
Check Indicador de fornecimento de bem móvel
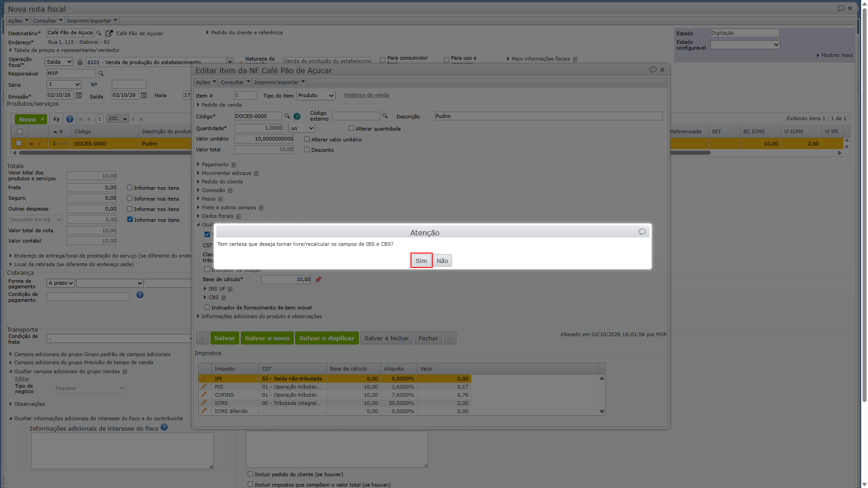[207, 307]
